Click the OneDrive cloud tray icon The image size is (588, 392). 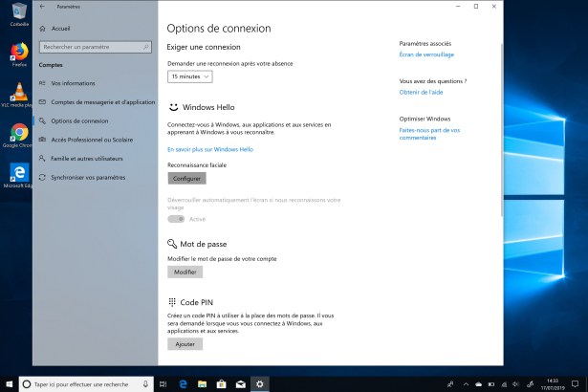coord(478,384)
